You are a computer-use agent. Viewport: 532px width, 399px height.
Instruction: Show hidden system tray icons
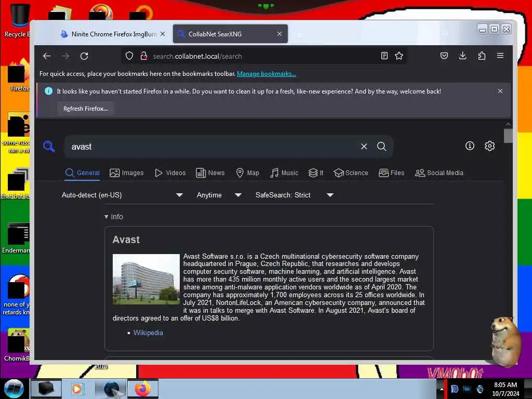tap(442, 389)
